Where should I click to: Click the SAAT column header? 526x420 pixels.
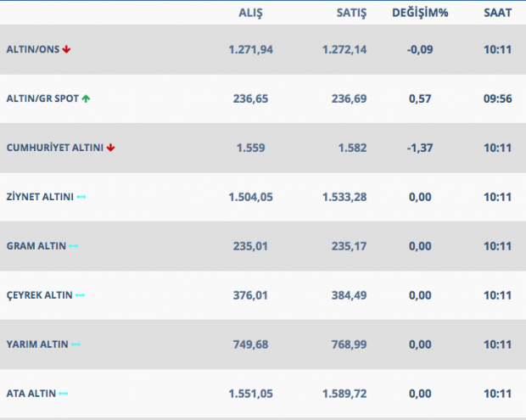pyautogui.click(x=497, y=13)
